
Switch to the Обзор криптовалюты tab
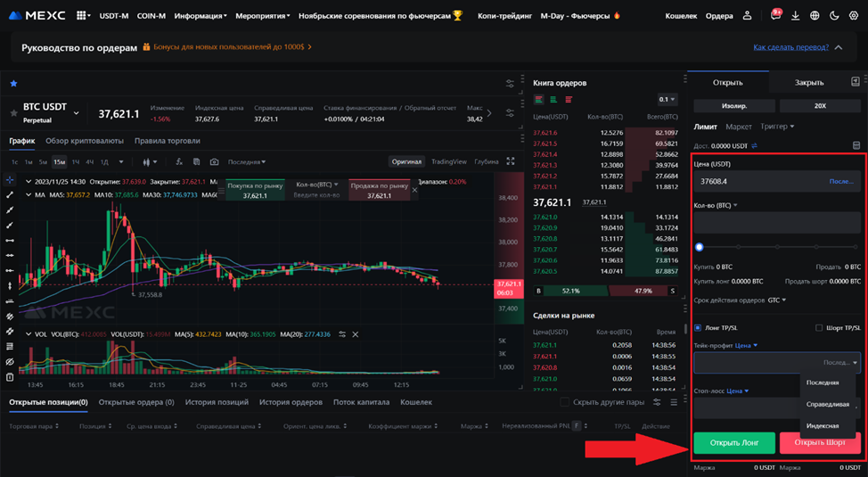[x=85, y=141]
